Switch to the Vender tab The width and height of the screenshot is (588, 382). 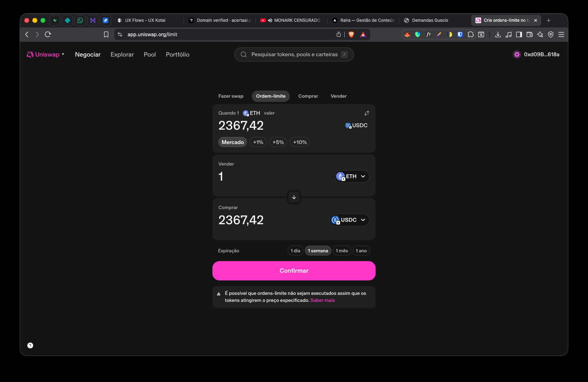(339, 96)
